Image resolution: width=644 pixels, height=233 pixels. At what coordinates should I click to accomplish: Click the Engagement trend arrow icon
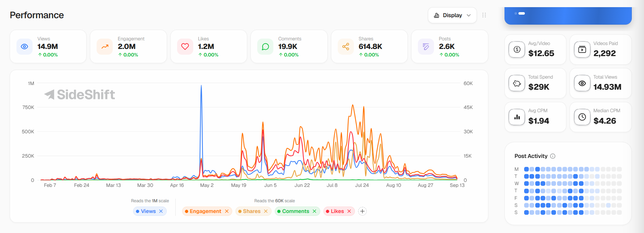(105, 46)
